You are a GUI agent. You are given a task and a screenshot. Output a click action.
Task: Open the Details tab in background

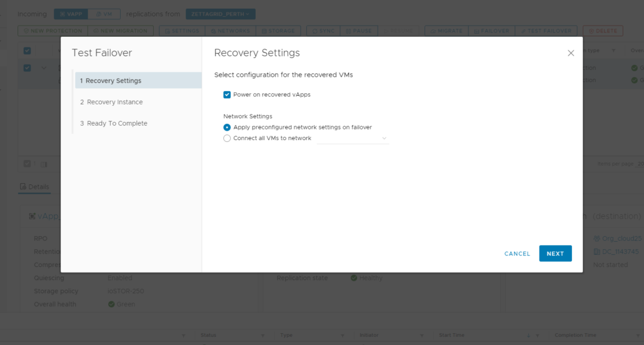[x=34, y=187]
